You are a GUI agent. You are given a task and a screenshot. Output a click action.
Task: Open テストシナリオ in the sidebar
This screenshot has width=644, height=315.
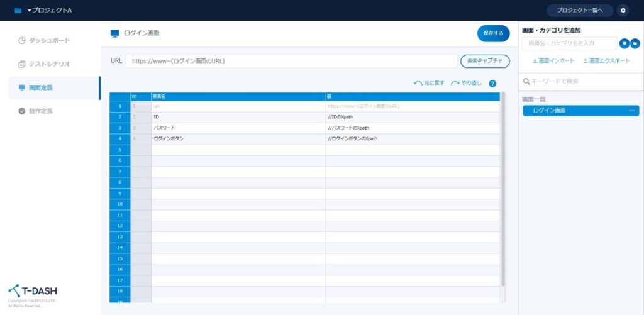click(x=49, y=64)
